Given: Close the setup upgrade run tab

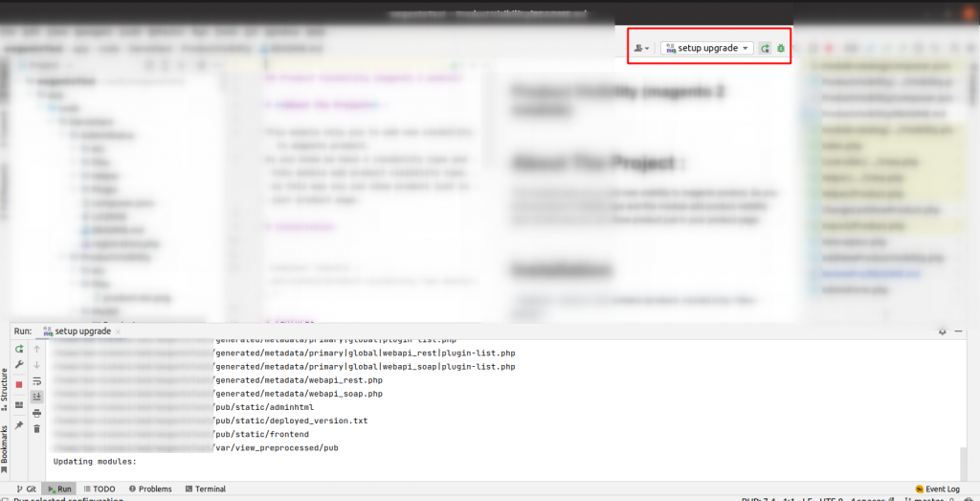Looking at the screenshot, I should 118,331.
